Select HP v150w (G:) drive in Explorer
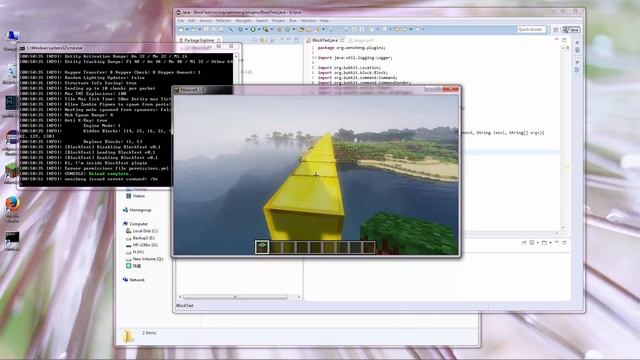The image size is (640, 360). [x=142, y=245]
